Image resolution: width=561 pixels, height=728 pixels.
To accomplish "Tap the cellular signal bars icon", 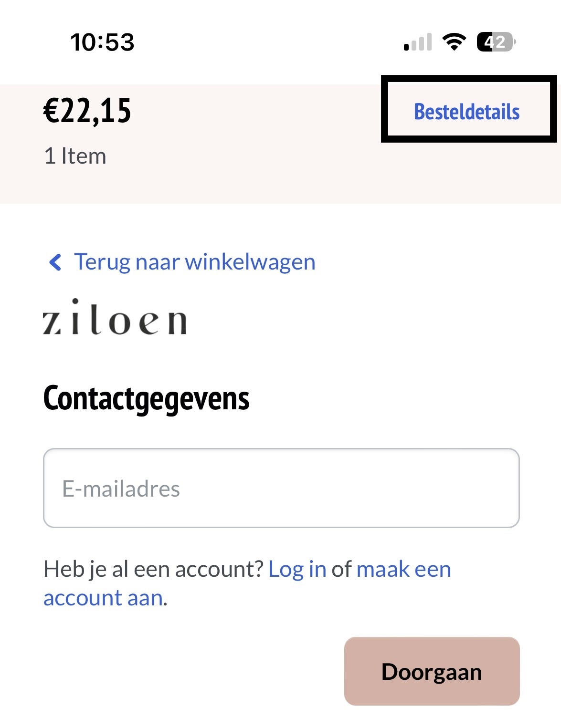I will [418, 42].
